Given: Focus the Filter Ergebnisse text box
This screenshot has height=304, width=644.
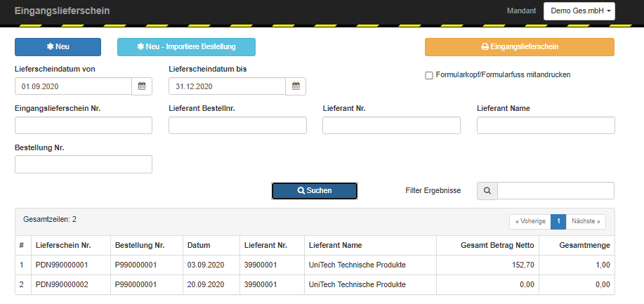Looking at the screenshot, I should 556,191.
